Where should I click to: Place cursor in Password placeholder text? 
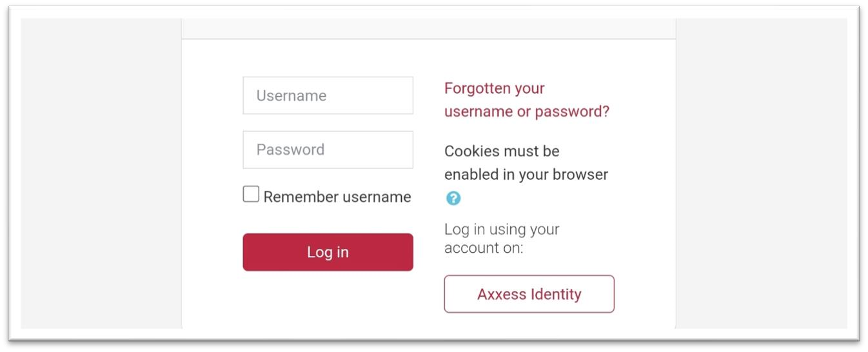tap(290, 150)
